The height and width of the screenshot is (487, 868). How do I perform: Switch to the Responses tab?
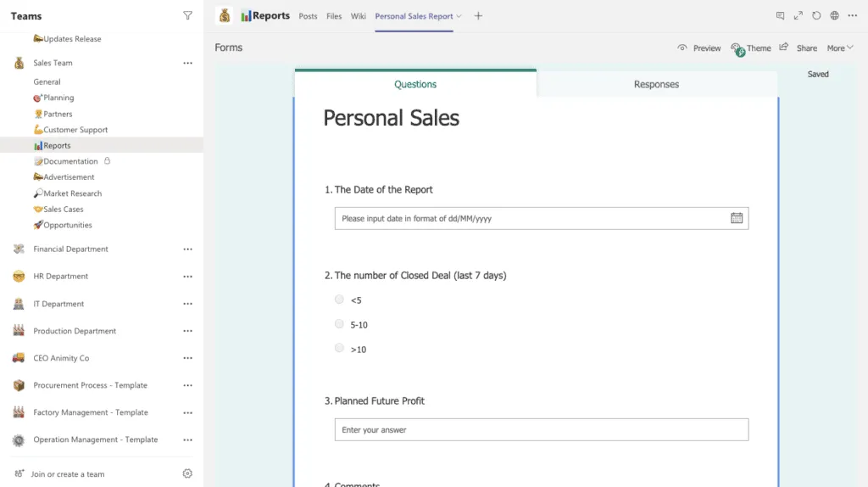657,84
